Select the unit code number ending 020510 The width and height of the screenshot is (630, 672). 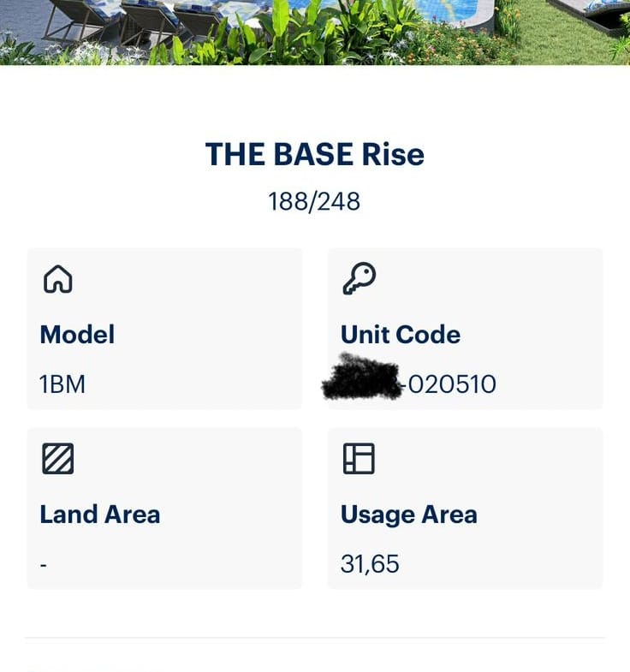450,384
